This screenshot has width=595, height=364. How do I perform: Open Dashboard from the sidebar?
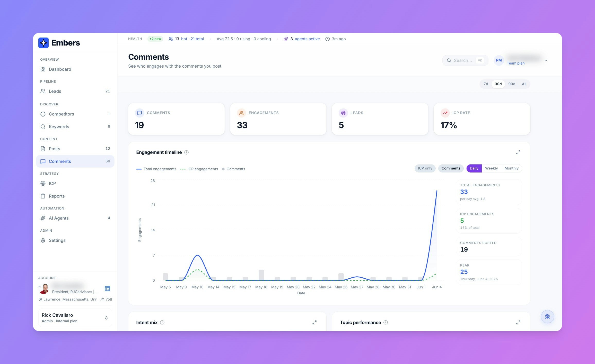(x=75, y=69)
